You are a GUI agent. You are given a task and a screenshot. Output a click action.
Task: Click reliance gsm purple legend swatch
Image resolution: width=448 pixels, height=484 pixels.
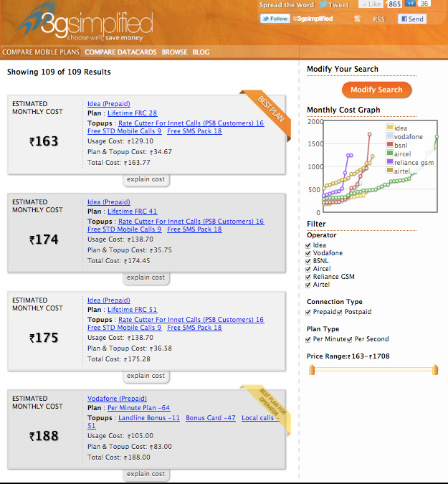[x=390, y=163]
